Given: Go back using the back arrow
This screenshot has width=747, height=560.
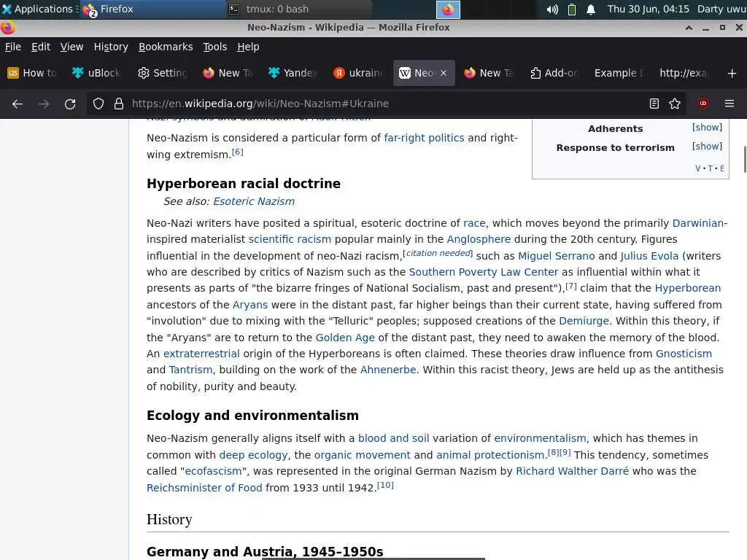Looking at the screenshot, I should click(18, 104).
